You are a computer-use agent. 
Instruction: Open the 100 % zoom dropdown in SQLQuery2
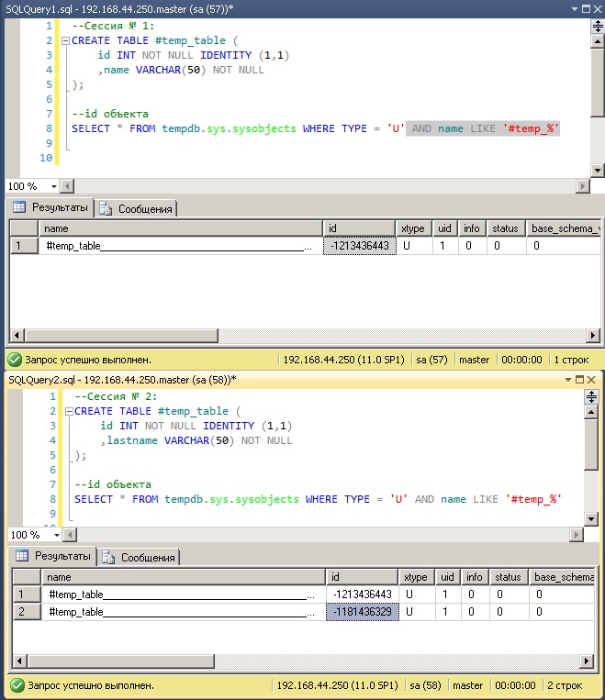tap(56, 535)
